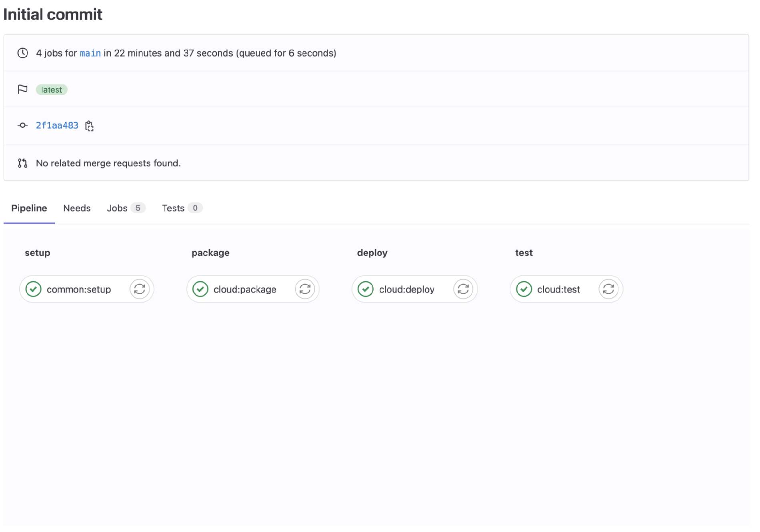Select the success check icon on cloud:deploy
This screenshot has height=532, width=760.
pos(366,289)
